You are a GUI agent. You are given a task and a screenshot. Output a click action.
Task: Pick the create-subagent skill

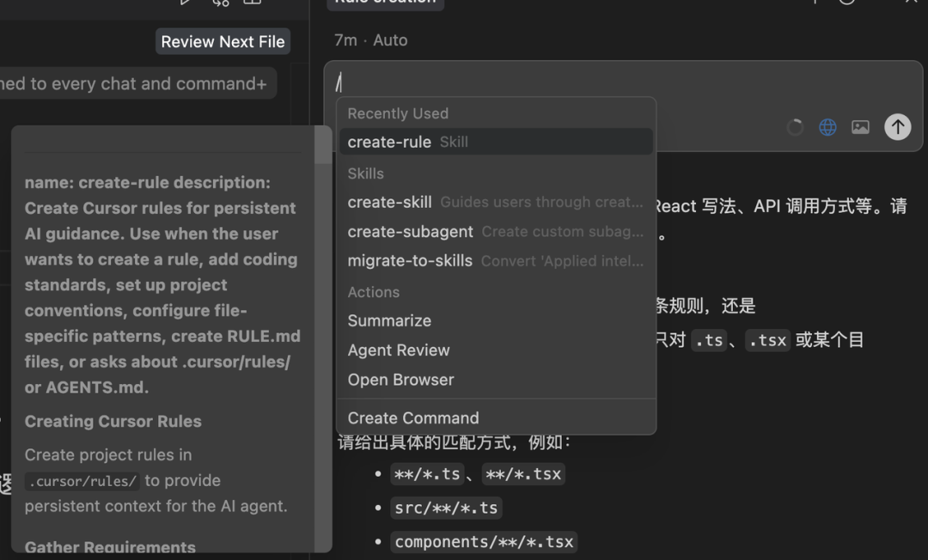(496, 232)
